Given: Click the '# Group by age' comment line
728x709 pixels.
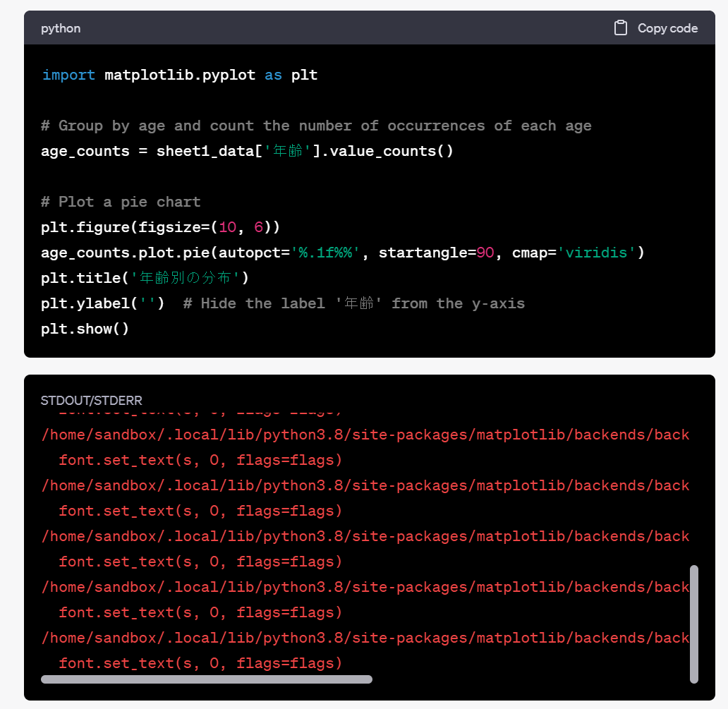Looking at the screenshot, I should [x=316, y=126].
